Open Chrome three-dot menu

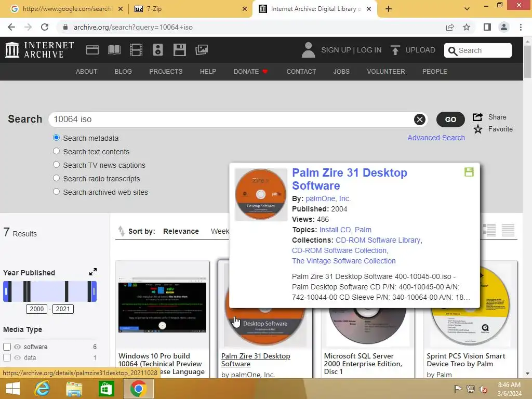pyautogui.click(x=521, y=27)
